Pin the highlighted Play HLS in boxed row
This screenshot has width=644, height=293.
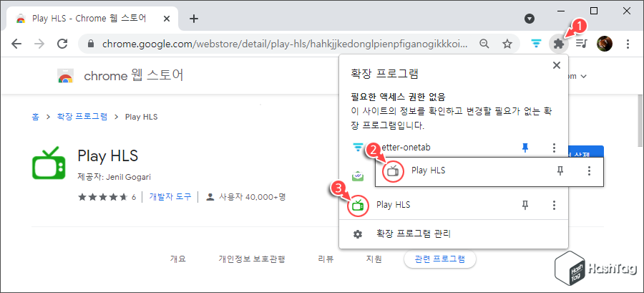coord(560,171)
